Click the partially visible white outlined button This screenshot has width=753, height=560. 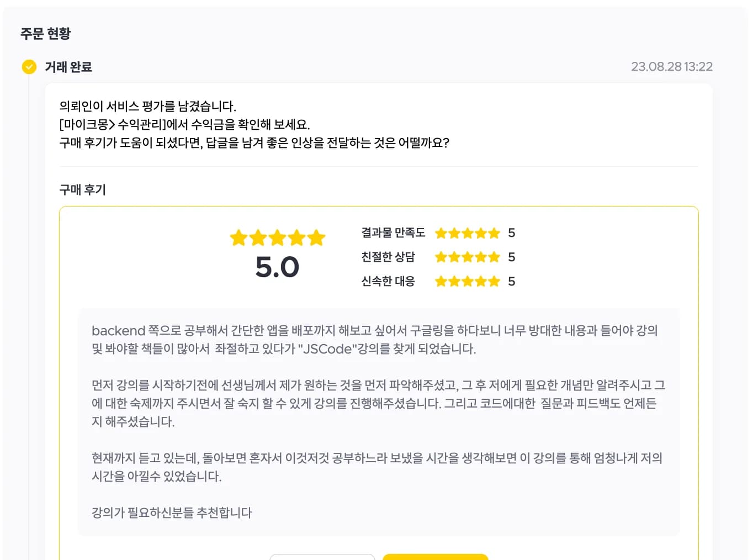tap(322, 557)
